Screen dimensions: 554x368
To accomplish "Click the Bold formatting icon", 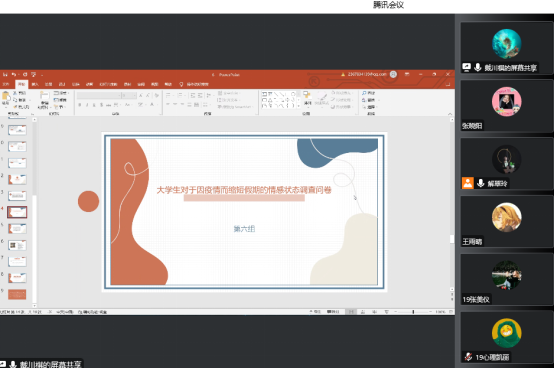I will pyautogui.click(x=80, y=105).
